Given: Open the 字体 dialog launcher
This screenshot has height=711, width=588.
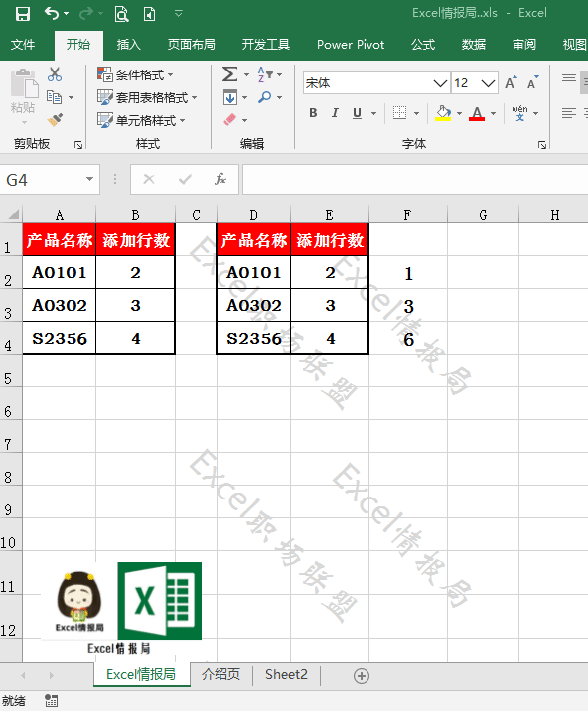Looking at the screenshot, I should pyautogui.click(x=542, y=145).
